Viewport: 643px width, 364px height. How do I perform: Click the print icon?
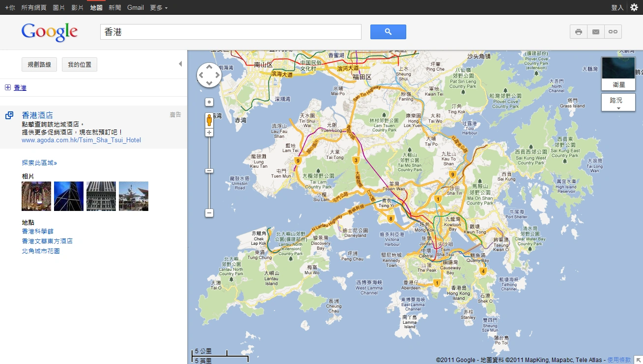coord(579,32)
